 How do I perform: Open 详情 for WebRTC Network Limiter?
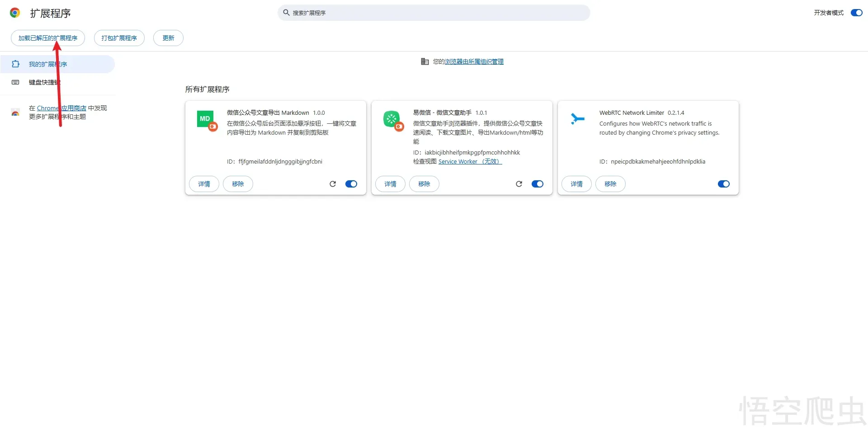click(x=576, y=184)
